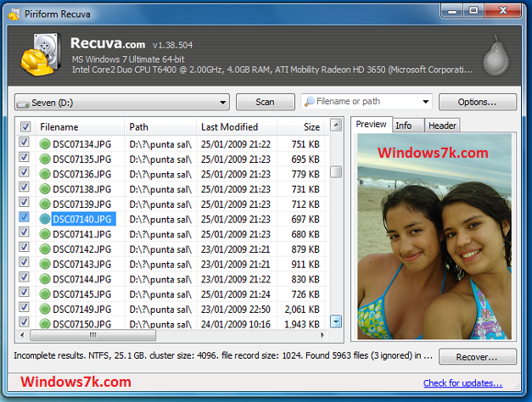This screenshot has height=402, width=532.
Task: Uncheck the DSC07149.JPG checkbox
Action: click(x=24, y=307)
